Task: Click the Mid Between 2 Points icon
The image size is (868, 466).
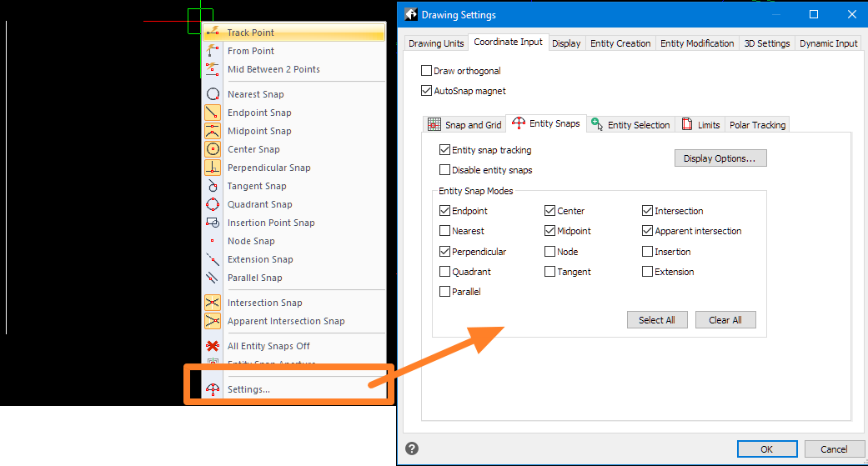Action: pyautogui.click(x=213, y=69)
